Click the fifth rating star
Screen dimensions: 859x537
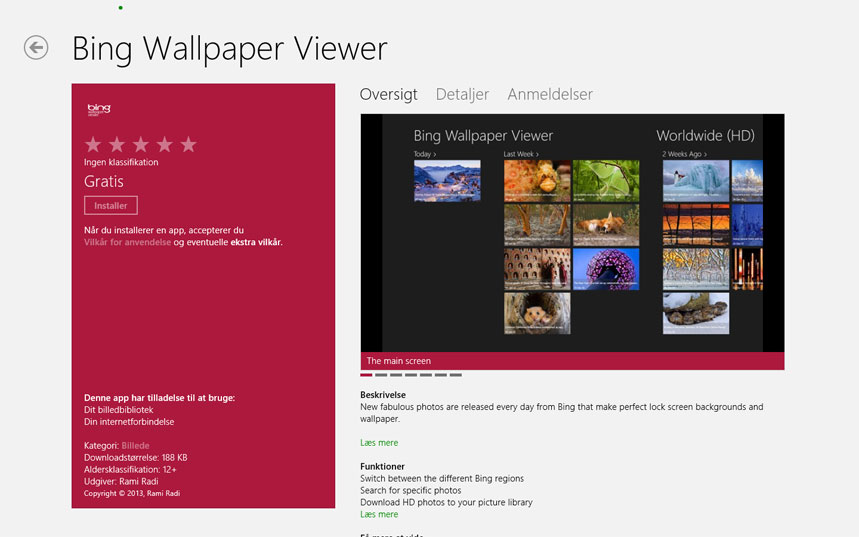click(188, 145)
